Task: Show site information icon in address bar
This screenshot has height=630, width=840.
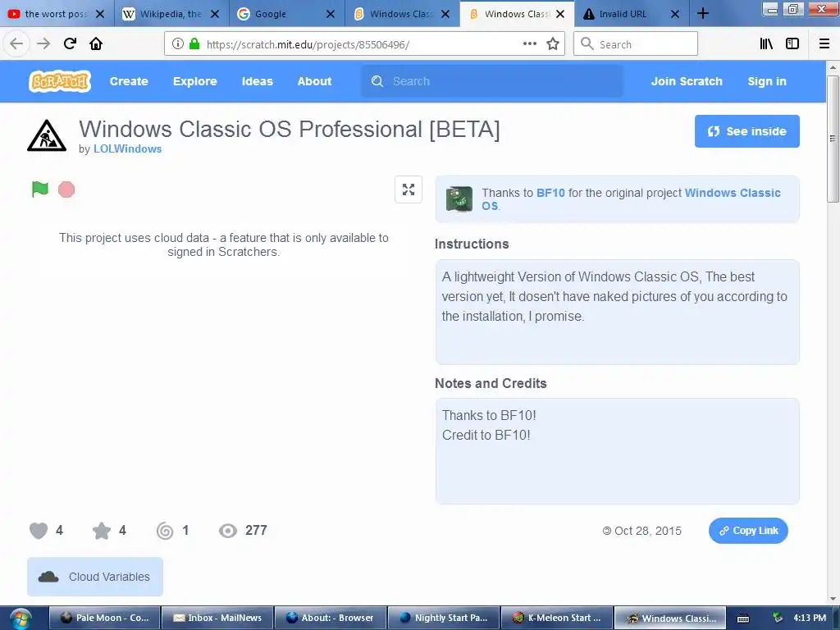Action: pos(178,44)
